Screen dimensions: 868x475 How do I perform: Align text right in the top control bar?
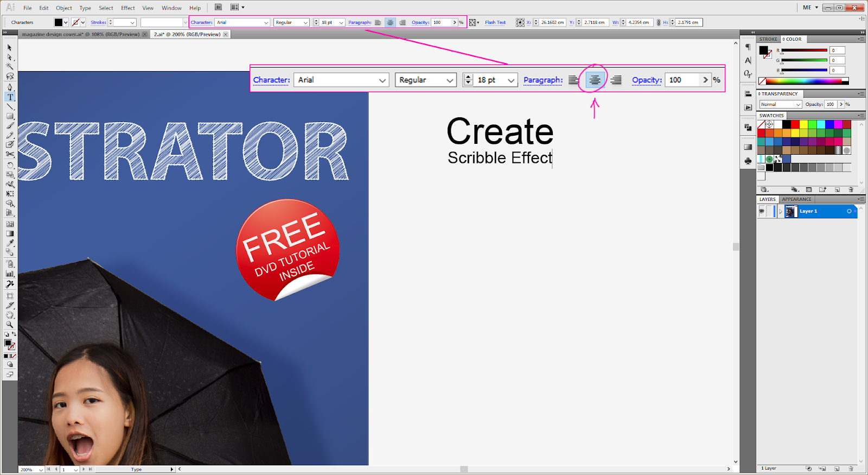click(x=402, y=23)
